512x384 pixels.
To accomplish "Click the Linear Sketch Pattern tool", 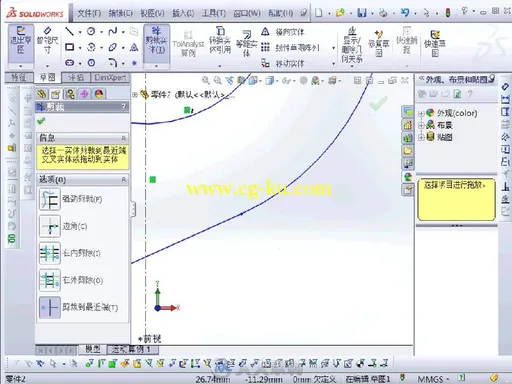I will 289,48.
